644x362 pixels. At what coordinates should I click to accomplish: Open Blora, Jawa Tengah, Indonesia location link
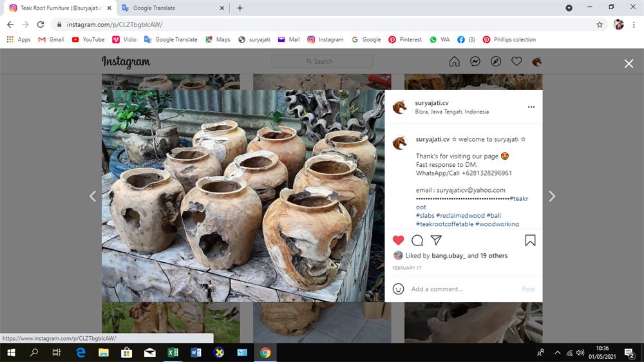452,112
